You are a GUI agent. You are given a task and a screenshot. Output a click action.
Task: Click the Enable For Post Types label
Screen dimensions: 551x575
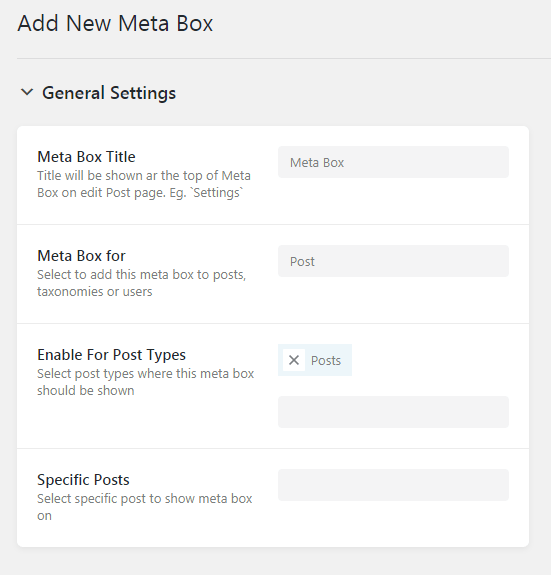(x=111, y=355)
